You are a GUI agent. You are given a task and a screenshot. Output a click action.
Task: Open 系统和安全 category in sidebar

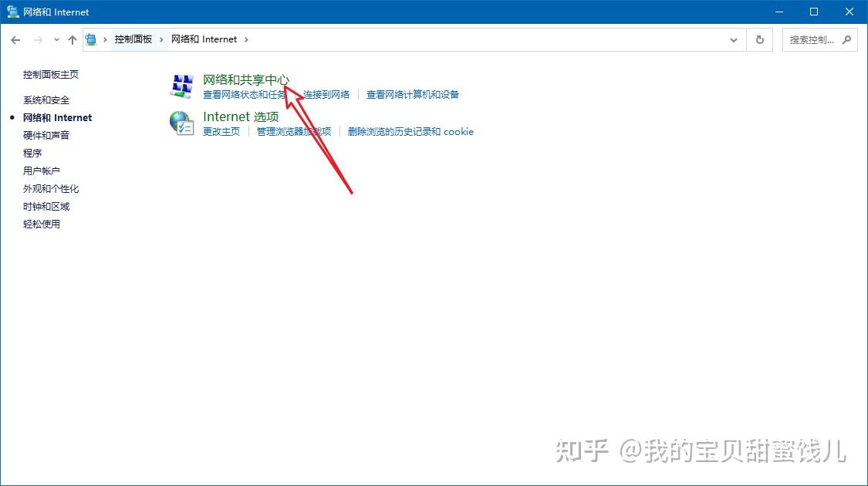coord(46,100)
